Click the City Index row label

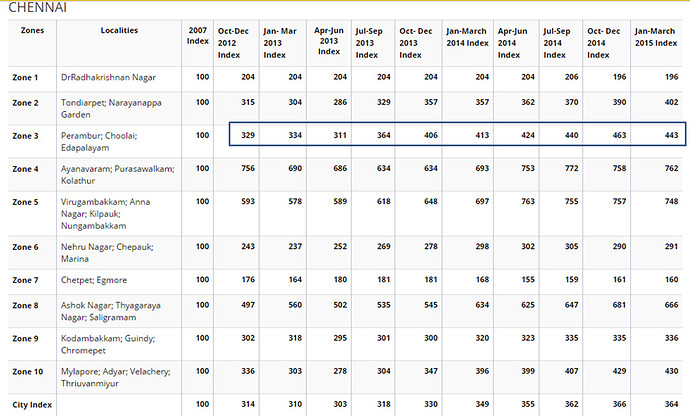[x=32, y=404]
